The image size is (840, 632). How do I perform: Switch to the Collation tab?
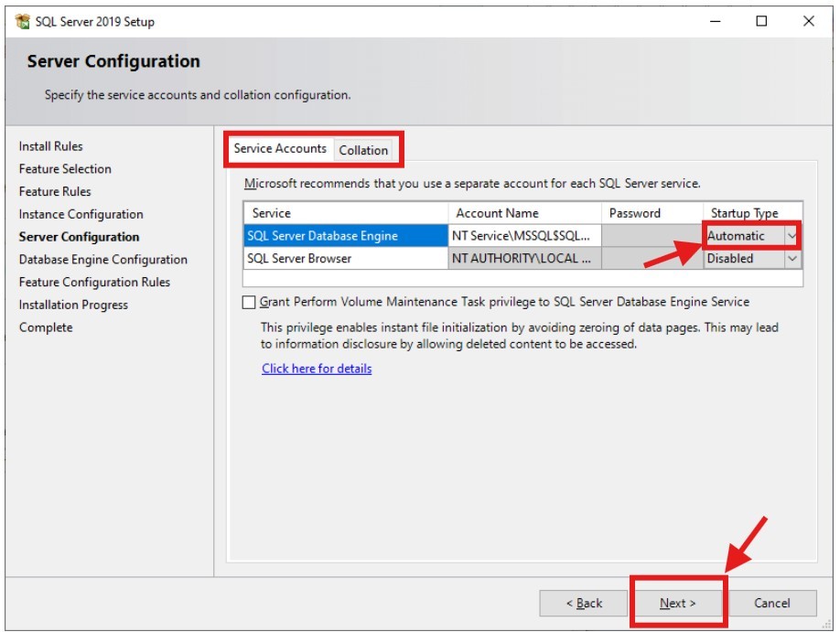[363, 150]
